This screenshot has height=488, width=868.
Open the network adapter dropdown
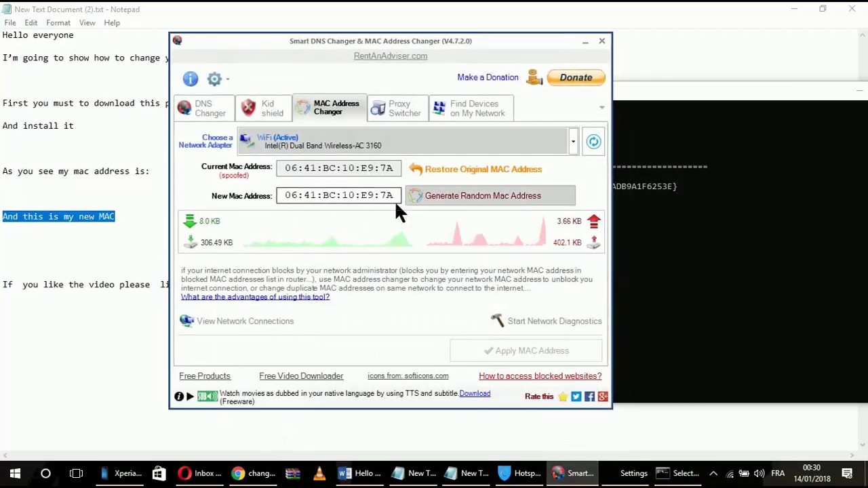[x=573, y=142]
